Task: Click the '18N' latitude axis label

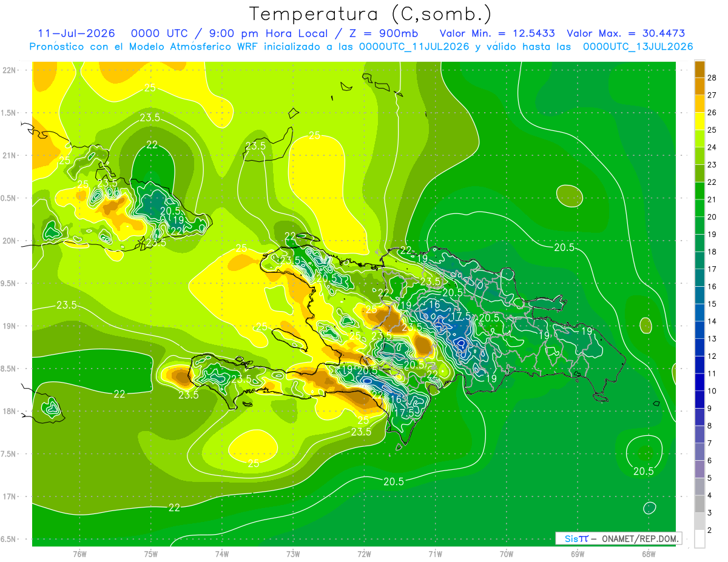Action: point(10,412)
